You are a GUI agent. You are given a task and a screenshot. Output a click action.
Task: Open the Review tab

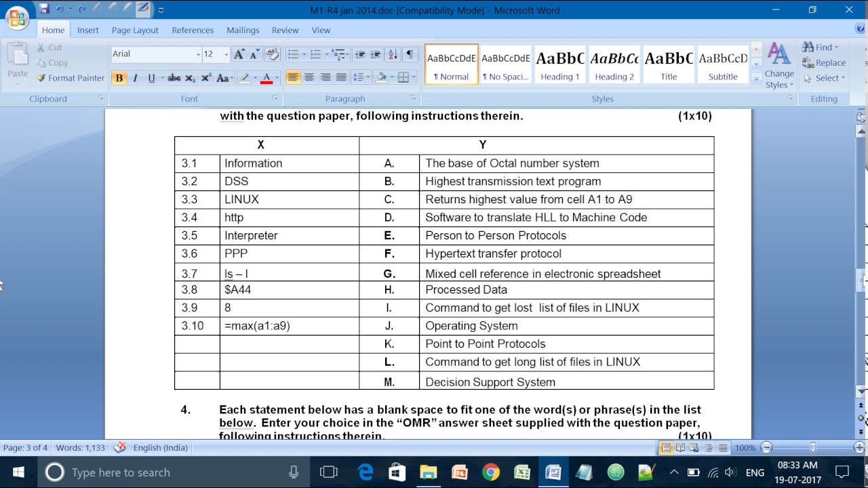(x=285, y=30)
